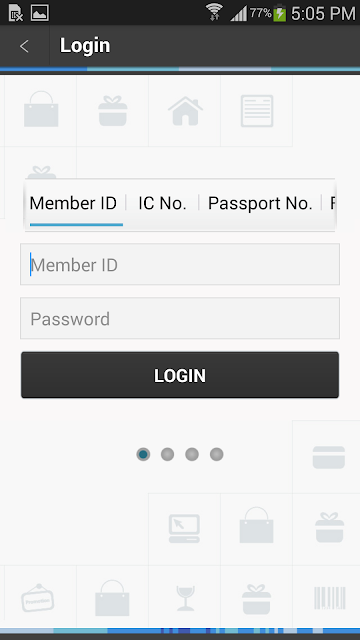The image size is (360, 640).
Task: Tap the Promotion sign icon
Action: [x=38, y=598]
